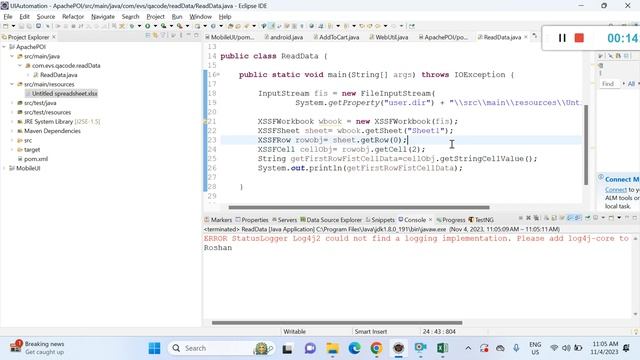Viewport: 640px width, 360px height.
Task: Select Untitled spreadsheet.xlsx file
Action: tap(61, 94)
